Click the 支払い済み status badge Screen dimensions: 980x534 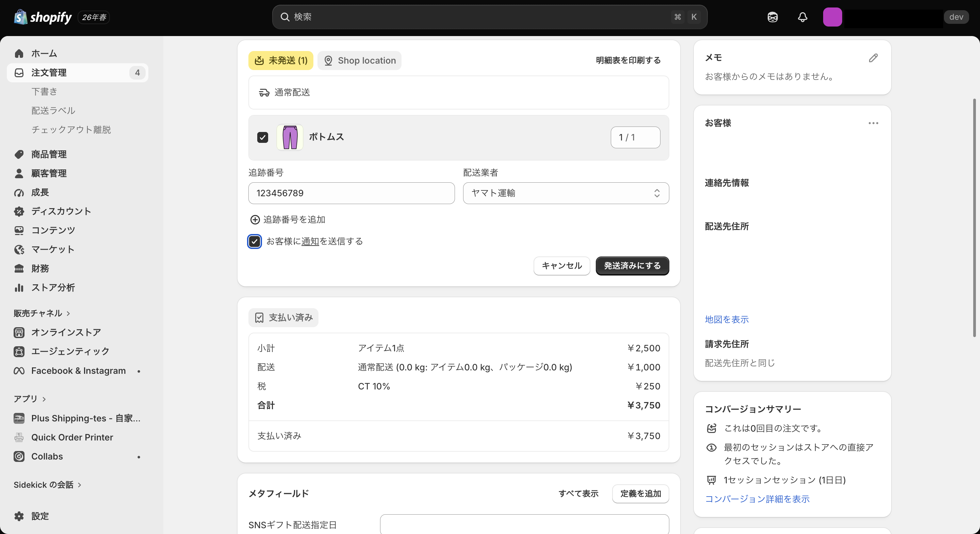click(283, 318)
